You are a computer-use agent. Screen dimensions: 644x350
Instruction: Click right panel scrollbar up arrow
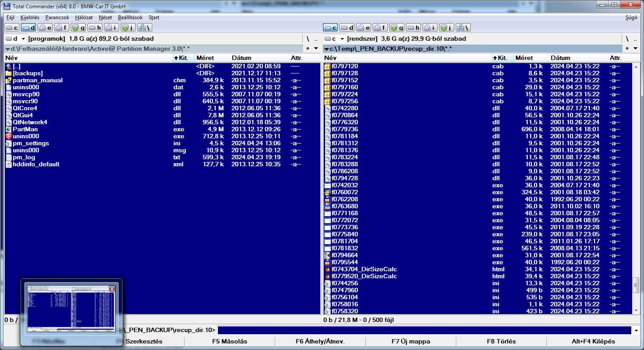point(636,66)
